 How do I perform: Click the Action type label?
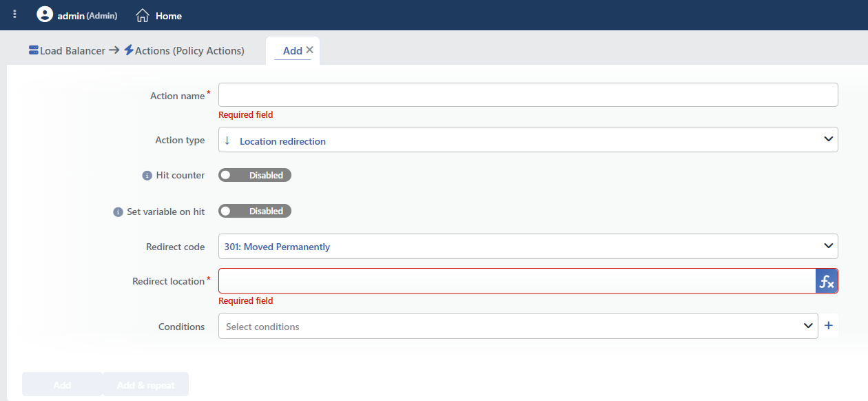click(x=180, y=140)
